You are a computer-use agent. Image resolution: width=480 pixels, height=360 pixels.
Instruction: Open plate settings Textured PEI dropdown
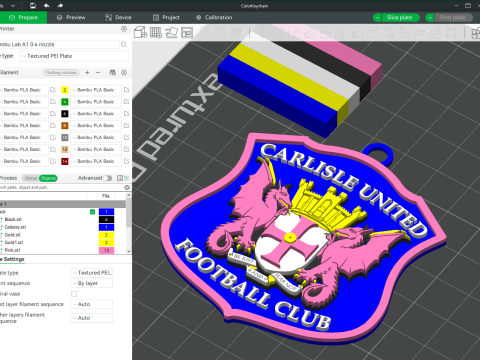tap(92, 273)
